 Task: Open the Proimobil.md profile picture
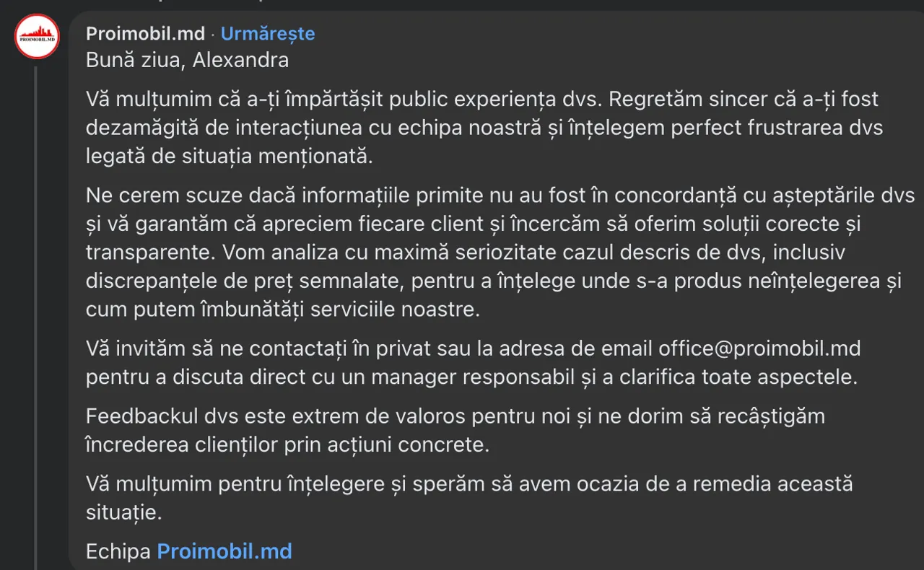click(37, 36)
